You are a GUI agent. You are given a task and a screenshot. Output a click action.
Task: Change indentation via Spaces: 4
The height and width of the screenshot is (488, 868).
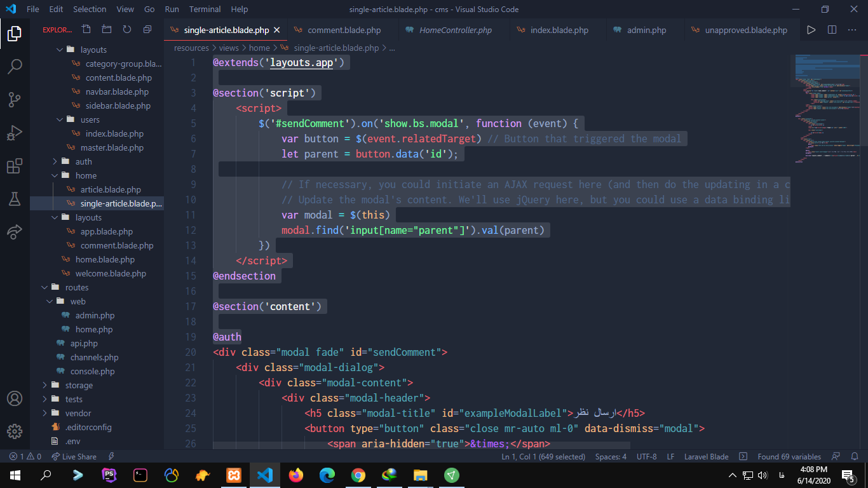tap(611, 456)
